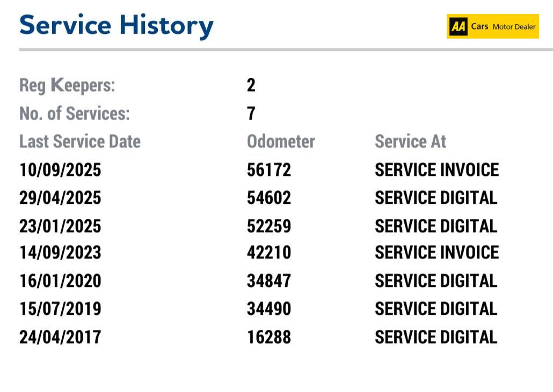Viewport: 553px width, 392px height.
Task: Click the 56172 odometer reading
Action: click(x=269, y=170)
